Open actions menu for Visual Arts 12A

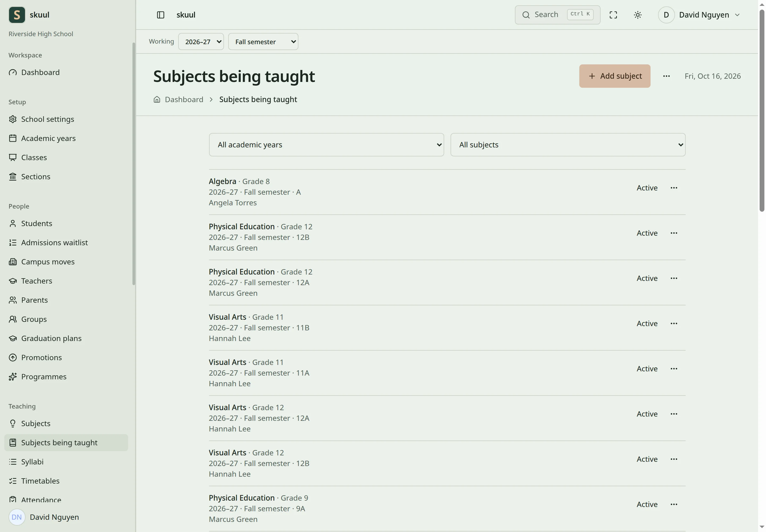(674, 414)
